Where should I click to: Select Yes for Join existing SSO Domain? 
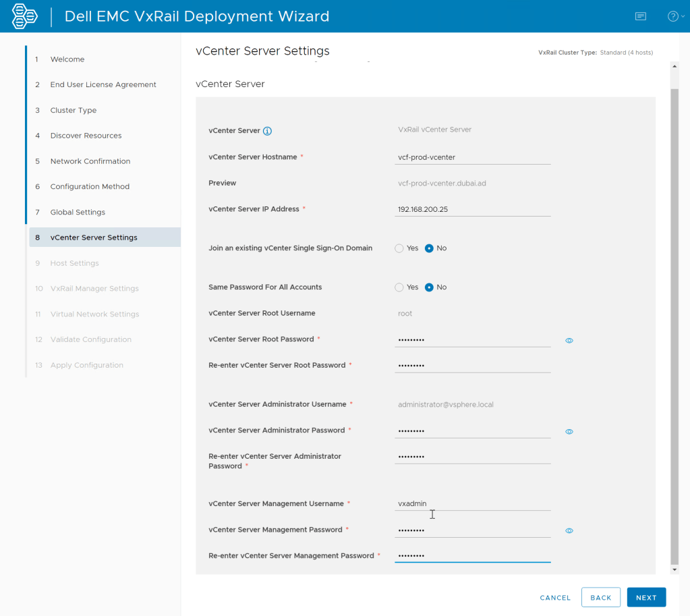(x=399, y=248)
